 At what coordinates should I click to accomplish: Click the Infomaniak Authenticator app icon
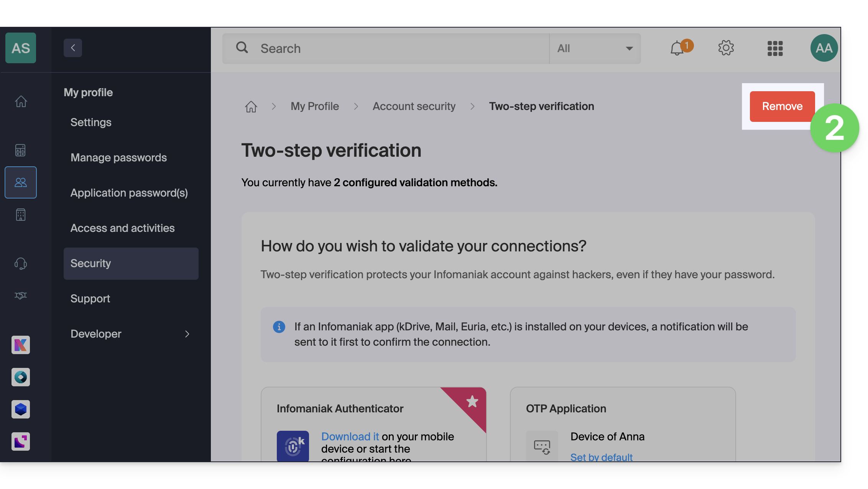[293, 446]
